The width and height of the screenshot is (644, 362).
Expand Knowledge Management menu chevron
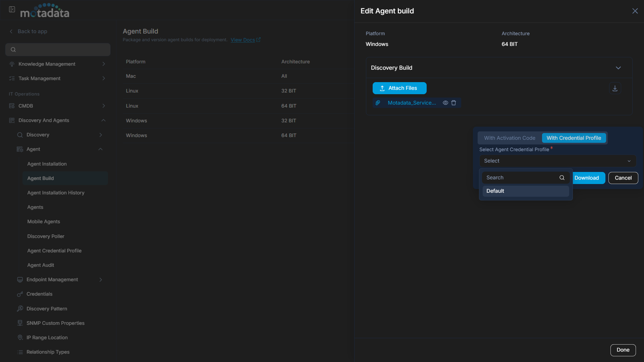point(104,64)
